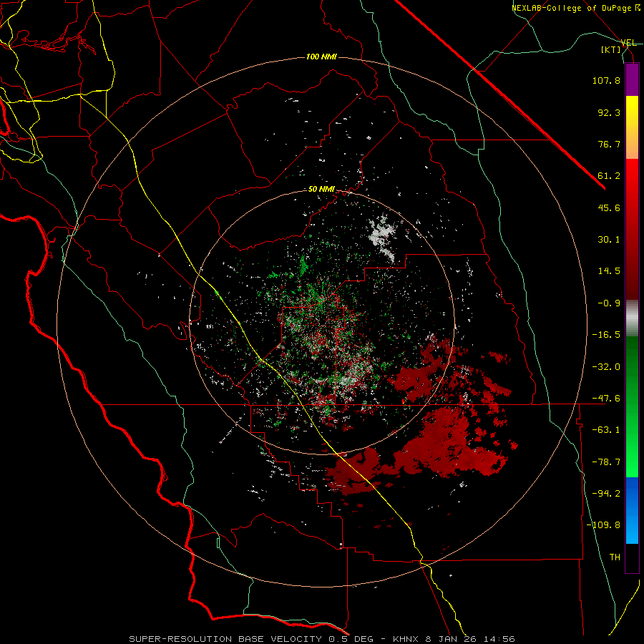Select the -109.8 velocity scale value

pos(603,525)
